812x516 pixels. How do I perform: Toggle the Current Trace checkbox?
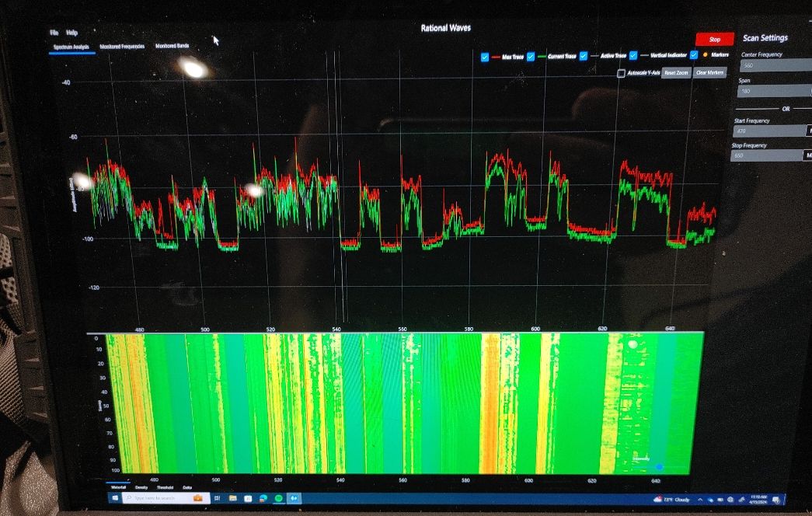coord(531,57)
